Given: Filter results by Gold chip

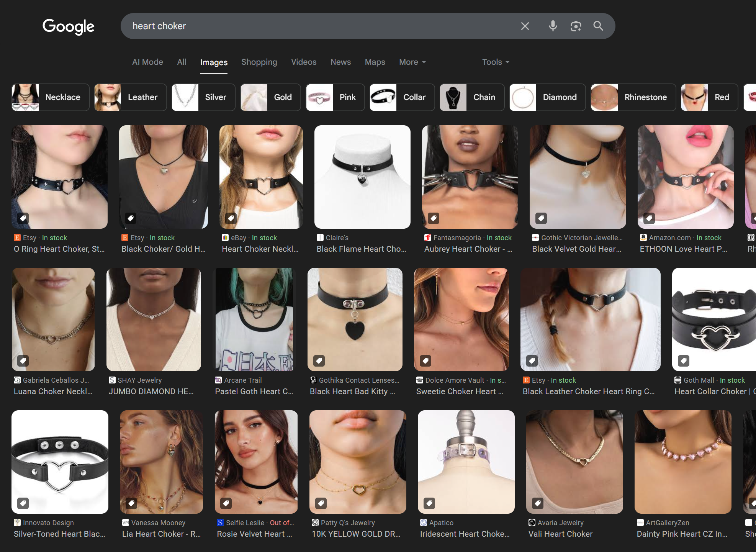Looking at the screenshot, I should [270, 97].
